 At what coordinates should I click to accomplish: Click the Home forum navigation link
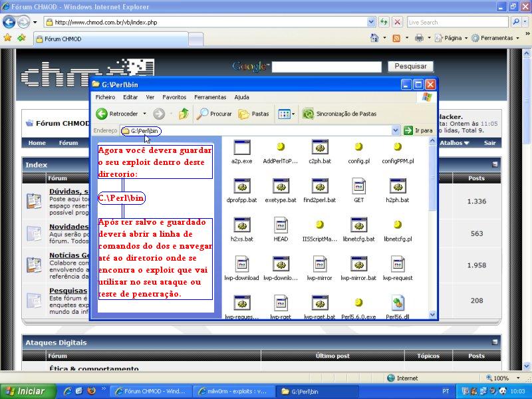(x=37, y=143)
